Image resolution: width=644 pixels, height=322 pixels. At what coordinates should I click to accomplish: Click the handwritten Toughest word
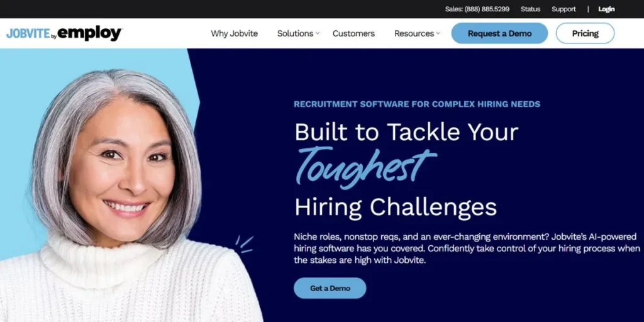[x=365, y=166]
